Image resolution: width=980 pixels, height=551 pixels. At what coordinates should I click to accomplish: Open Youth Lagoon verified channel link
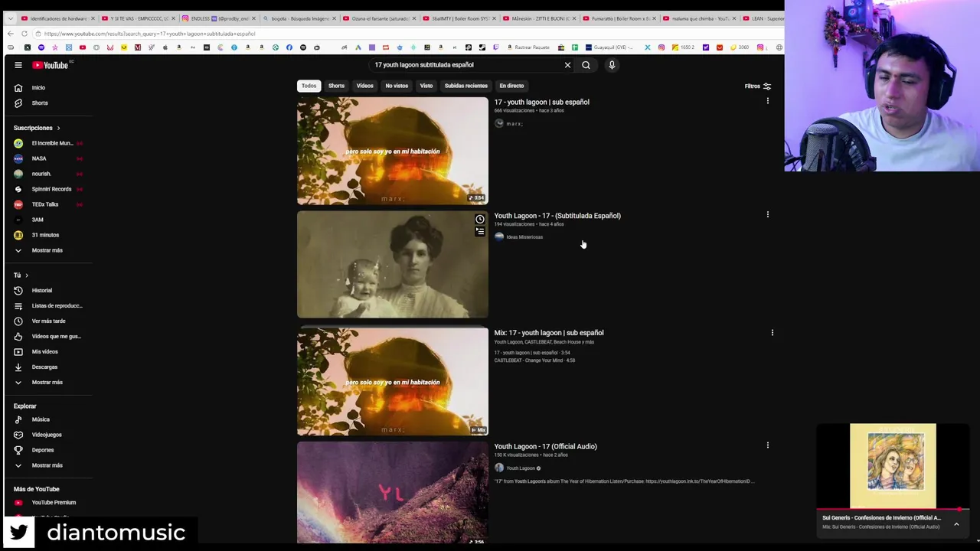pyautogui.click(x=521, y=468)
